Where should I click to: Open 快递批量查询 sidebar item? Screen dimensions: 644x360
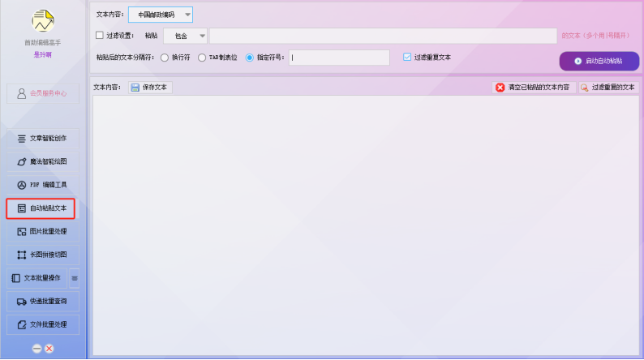[x=43, y=302]
